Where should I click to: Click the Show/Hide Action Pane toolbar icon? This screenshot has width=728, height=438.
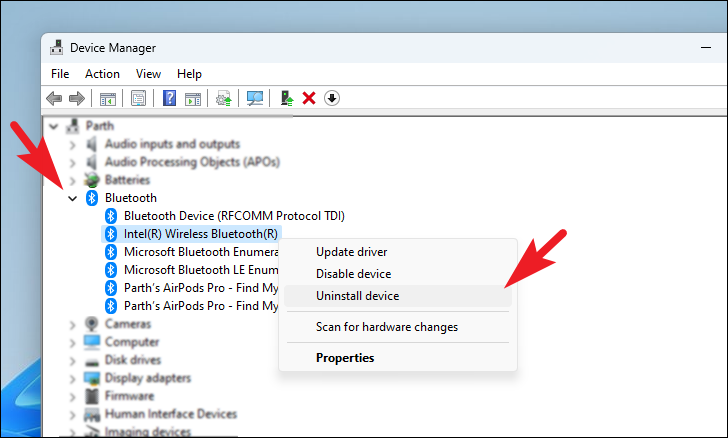(x=193, y=98)
